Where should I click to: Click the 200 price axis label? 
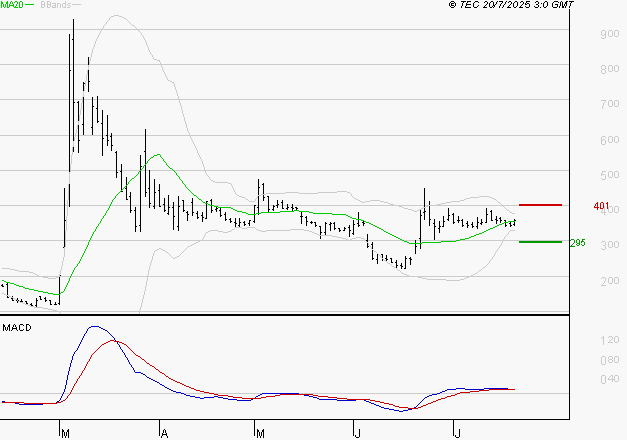tap(610, 281)
